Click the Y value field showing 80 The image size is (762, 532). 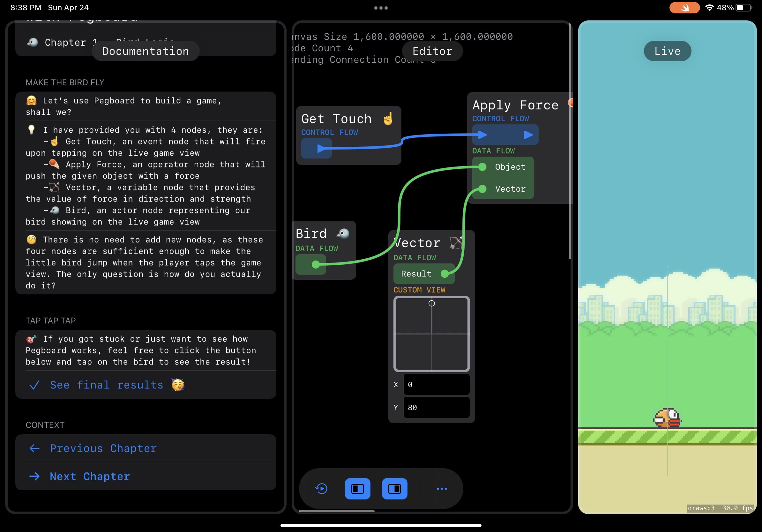(x=436, y=407)
